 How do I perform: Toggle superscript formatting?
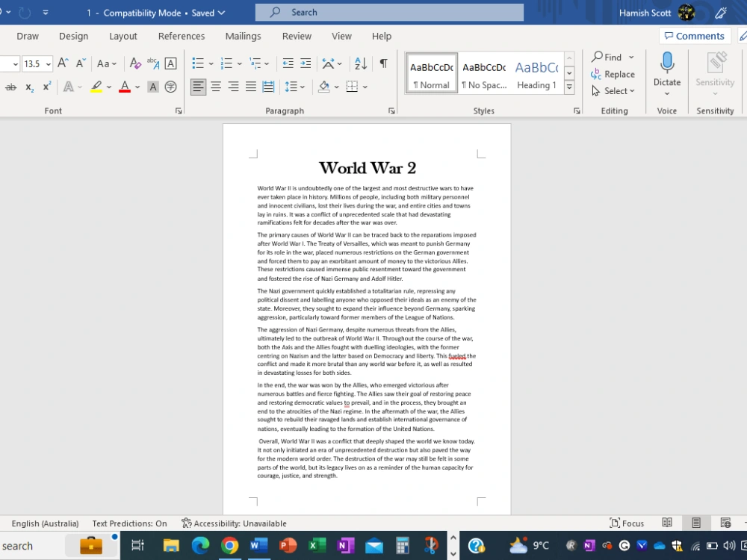pyautogui.click(x=46, y=87)
